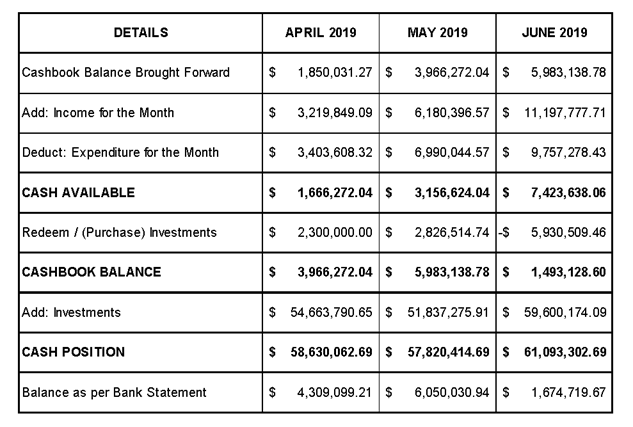Select April's brought forward value 1,850,031.27

coord(334,73)
